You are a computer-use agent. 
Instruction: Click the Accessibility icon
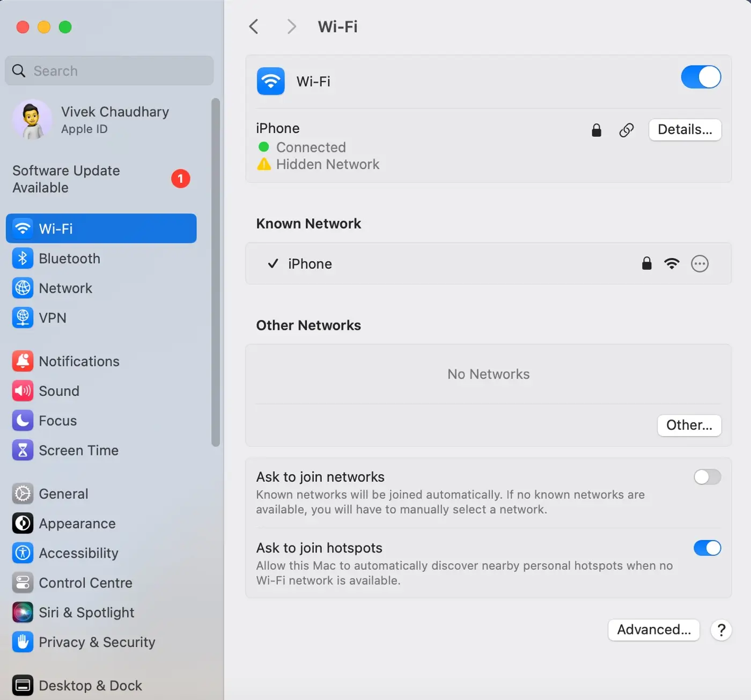pyautogui.click(x=23, y=553)
